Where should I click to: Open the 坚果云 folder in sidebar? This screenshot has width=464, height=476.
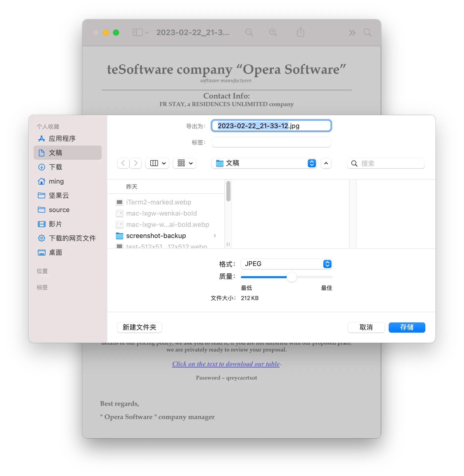pyautogui.click(x=68, y=196)
